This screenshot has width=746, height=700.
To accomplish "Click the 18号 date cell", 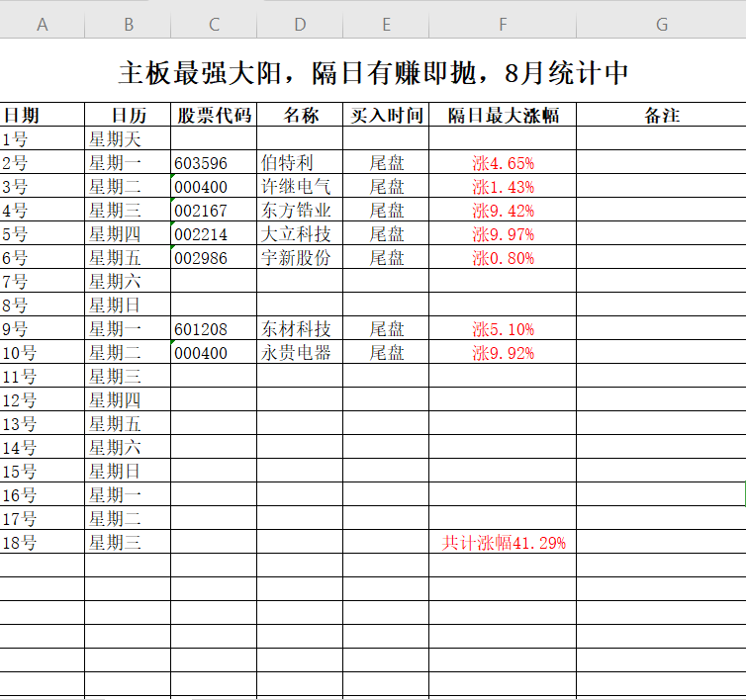I will pyautogui.click(x=42, y=543).
